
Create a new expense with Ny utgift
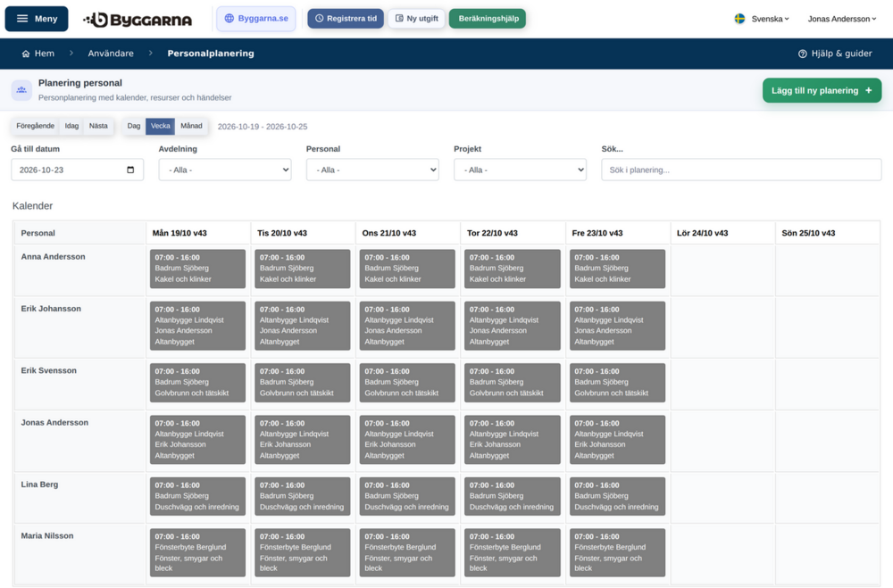tap(417, 19)
